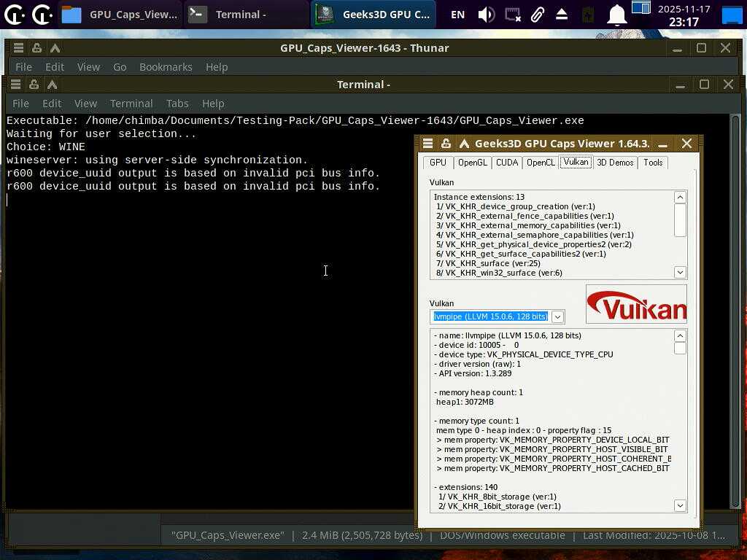Select VK_KHR_surface (ver:25) row
This screenshot has height=560, width=747.
[x=488, y=263]
